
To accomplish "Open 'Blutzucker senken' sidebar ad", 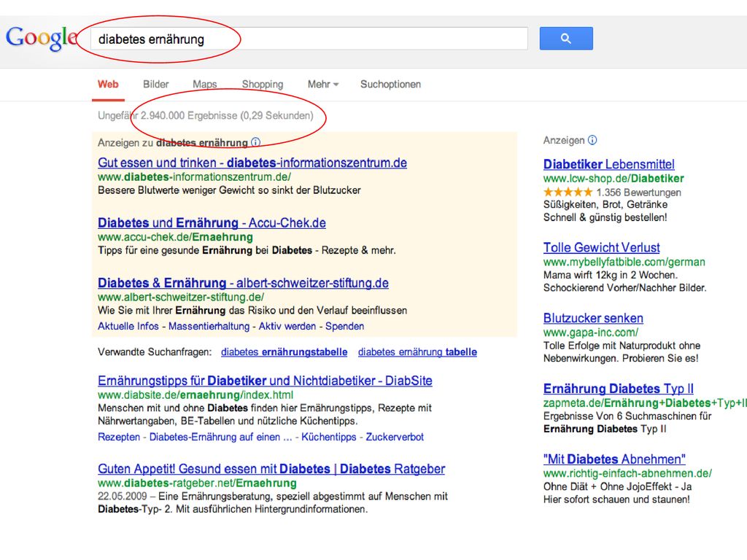I will [x=594, y=318].
